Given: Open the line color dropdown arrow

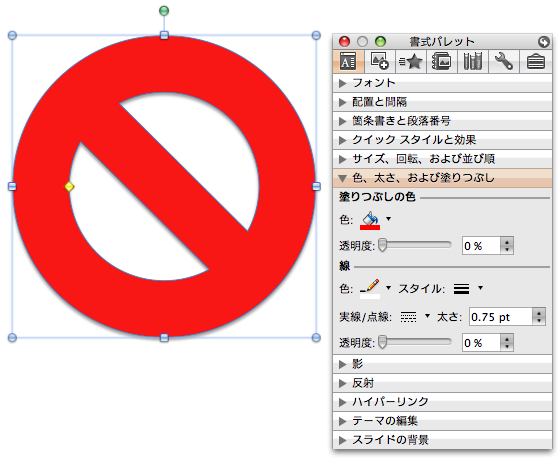Looking at the screenshot, I should tap(389, 288).
